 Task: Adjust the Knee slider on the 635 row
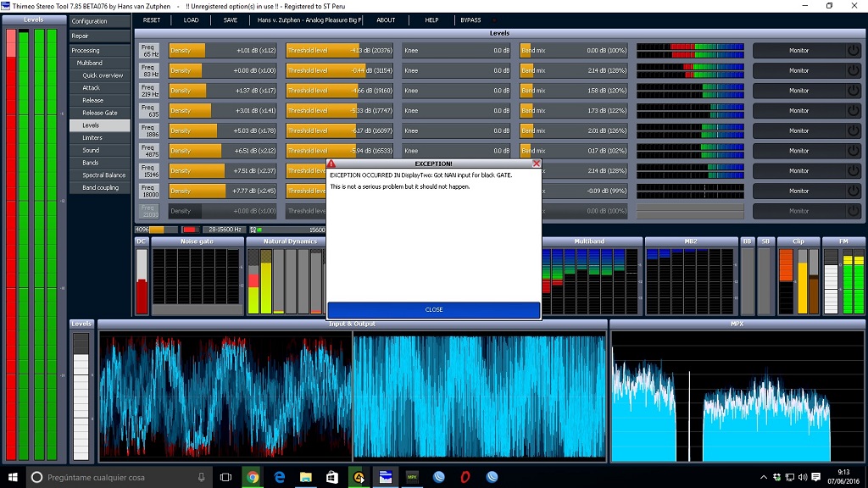point(456,111)
